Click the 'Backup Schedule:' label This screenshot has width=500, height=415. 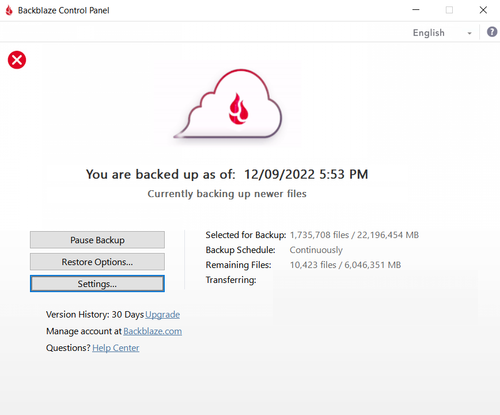click(x=240, y=250)
